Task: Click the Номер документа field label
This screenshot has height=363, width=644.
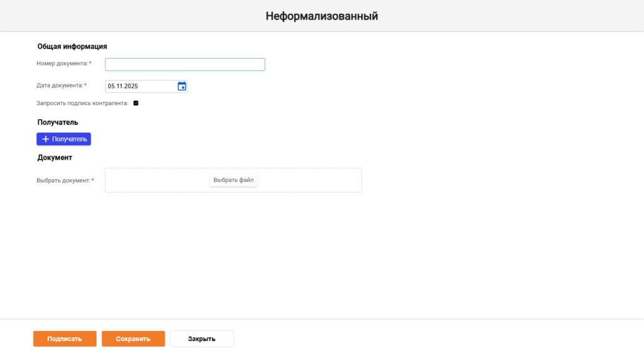Action: point(62,64)
